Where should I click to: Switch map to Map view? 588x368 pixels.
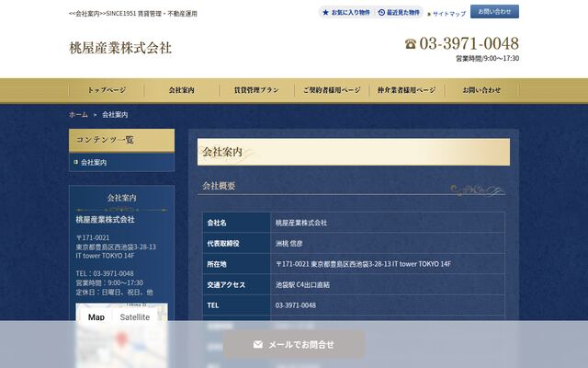tap(96, 316)
